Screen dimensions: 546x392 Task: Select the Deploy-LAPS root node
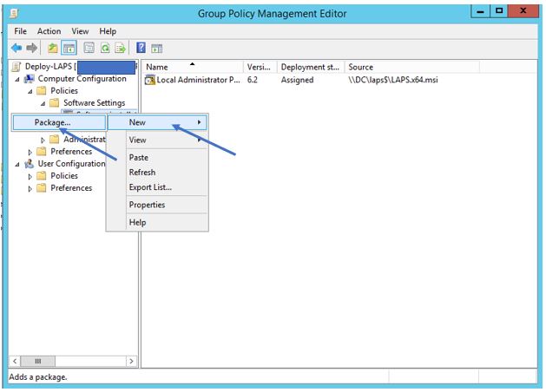coord(50,67)
